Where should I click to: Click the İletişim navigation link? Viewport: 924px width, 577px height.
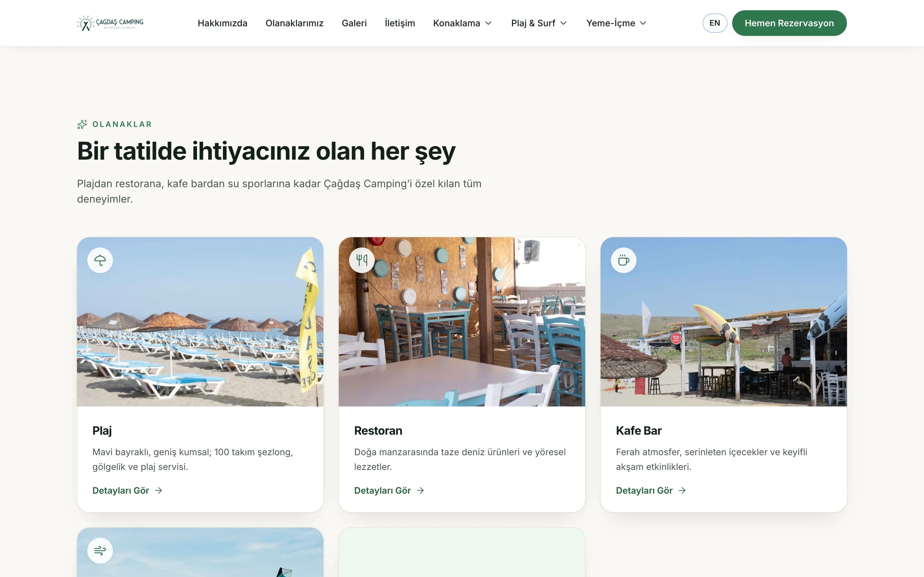400,23
